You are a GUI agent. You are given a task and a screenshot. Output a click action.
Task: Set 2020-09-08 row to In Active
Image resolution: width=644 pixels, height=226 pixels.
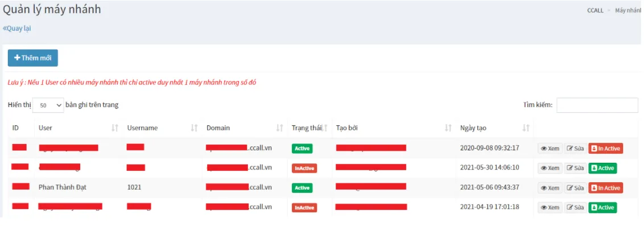click(605, 149)
